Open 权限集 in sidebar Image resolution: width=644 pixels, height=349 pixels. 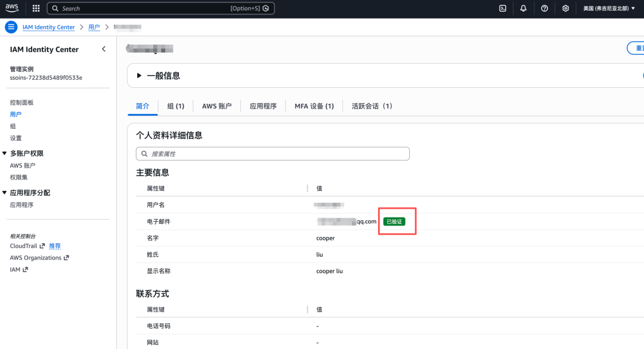18,177
